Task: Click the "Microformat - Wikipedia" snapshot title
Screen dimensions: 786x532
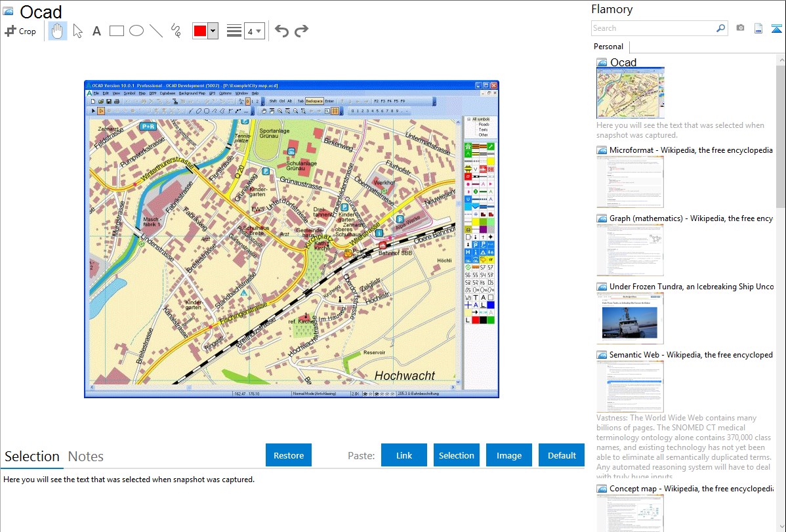Action: 691,150
